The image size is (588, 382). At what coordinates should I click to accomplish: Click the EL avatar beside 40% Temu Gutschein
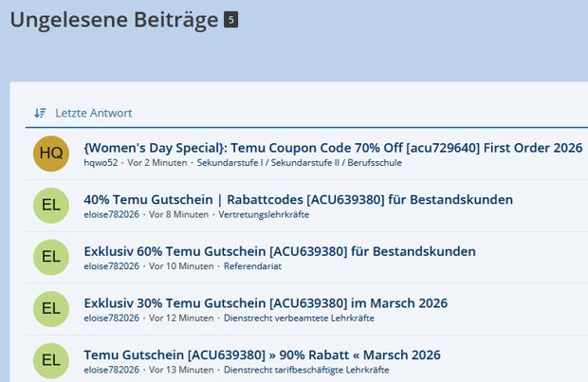(51, 206)
